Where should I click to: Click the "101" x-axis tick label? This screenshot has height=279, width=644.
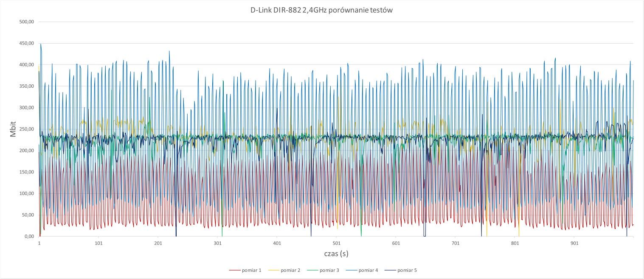click(x=98, y=243)
